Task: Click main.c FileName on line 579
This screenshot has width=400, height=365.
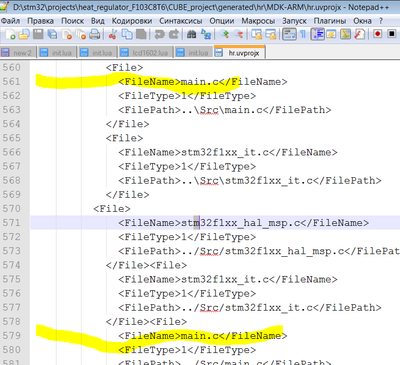Action: [202, 336]
